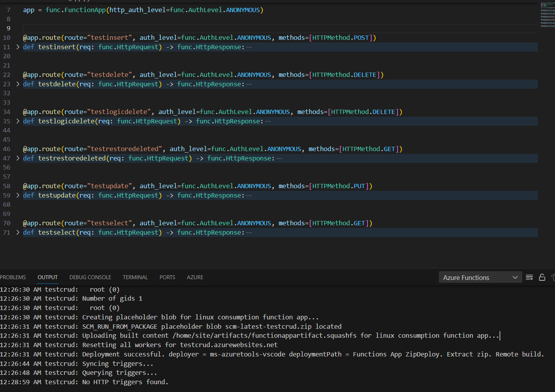Switch to the PROBLEMS tab

tap(13, 277)
